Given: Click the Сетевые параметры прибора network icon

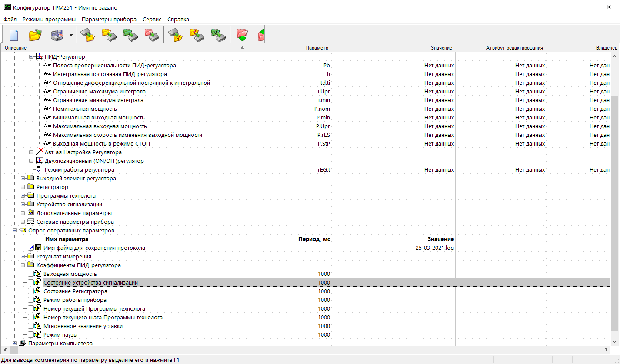Looking at the screenshot, I should [x=31, y=222].
